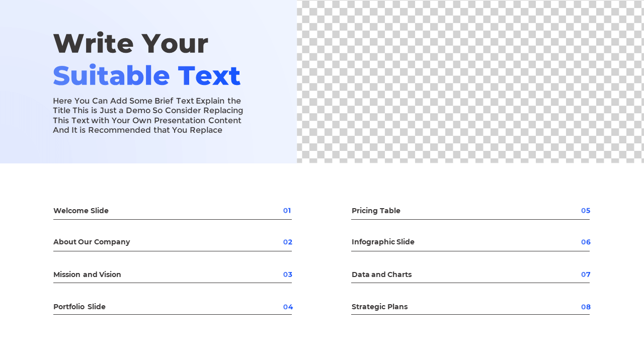Viewport: 644px width, 362px height.
Task: Select the 'Write Your' heading text
Action: tap(130, 43)
